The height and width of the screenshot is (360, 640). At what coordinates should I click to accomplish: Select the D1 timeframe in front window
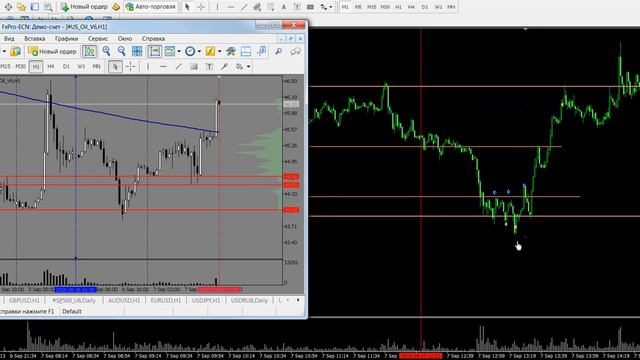click(66, 66)
